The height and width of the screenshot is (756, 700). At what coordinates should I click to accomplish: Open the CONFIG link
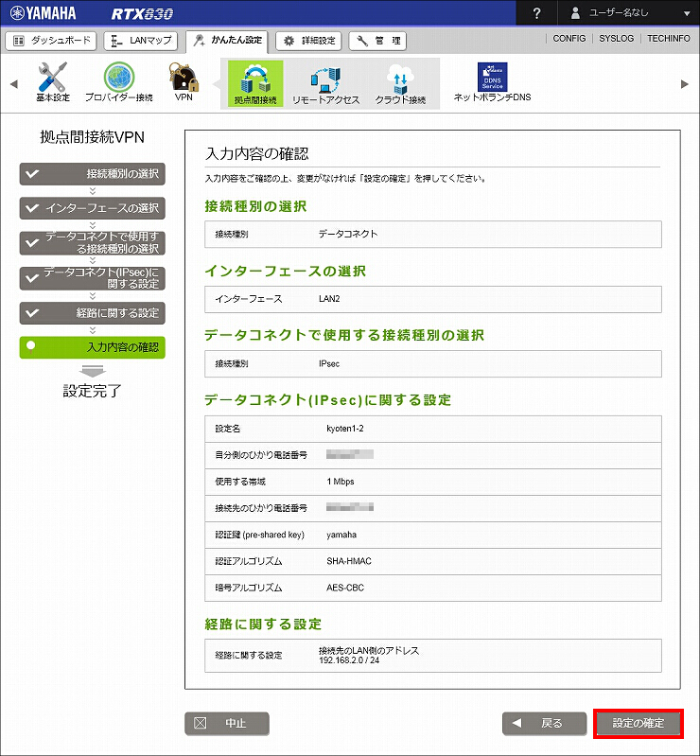tap(569, 39)
